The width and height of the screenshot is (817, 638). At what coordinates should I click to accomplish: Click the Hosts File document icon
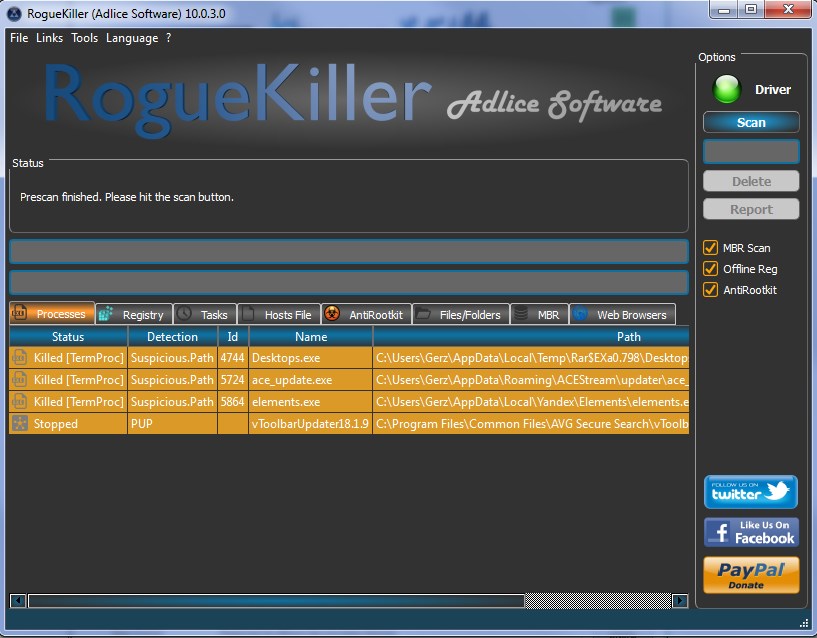coord(249,314)
